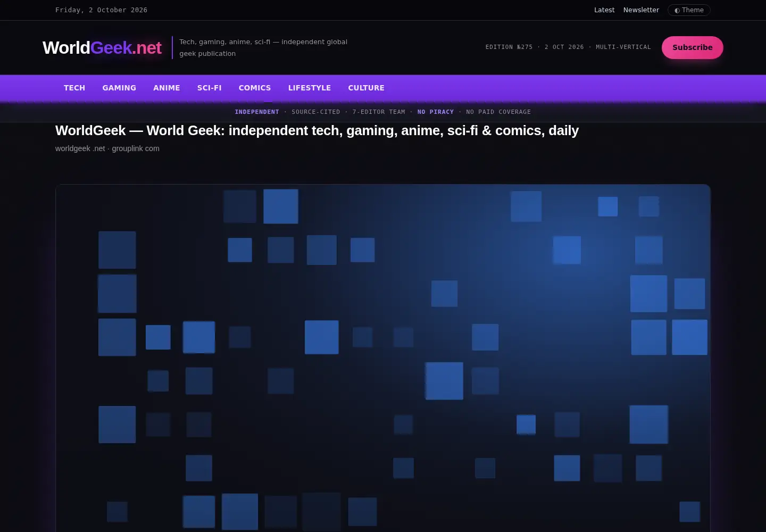This screenshot has height=532, width=766.
Task: Click the NO PAID COVERAGE text
Action: pyautogui.click(x=498, y=112)
